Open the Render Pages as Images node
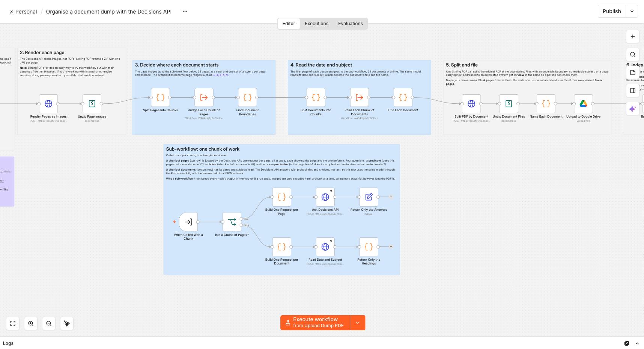Image resolution: width=644 pixels, height=349 pixels. click(x=48, y=104)
